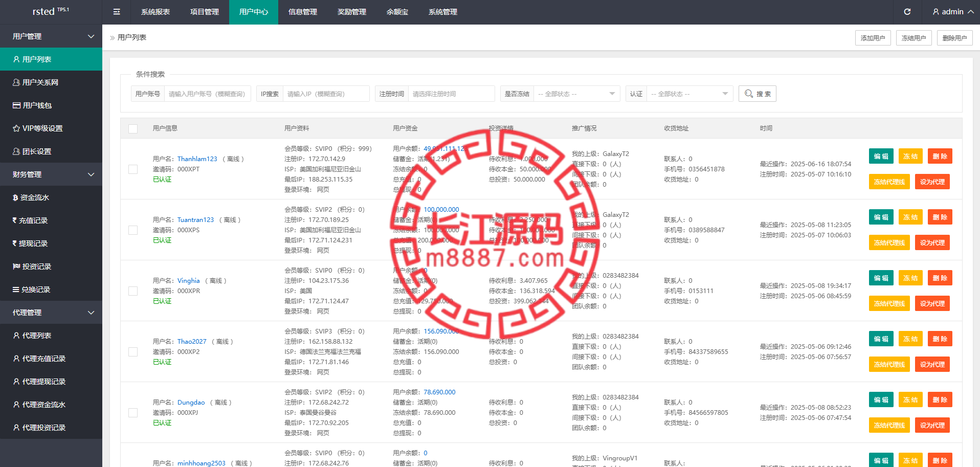Viewport: 980px width, 467px height.
Task: Open the 奖励管理 top menu
Action: pyautogui.click(x=352, y=12)
